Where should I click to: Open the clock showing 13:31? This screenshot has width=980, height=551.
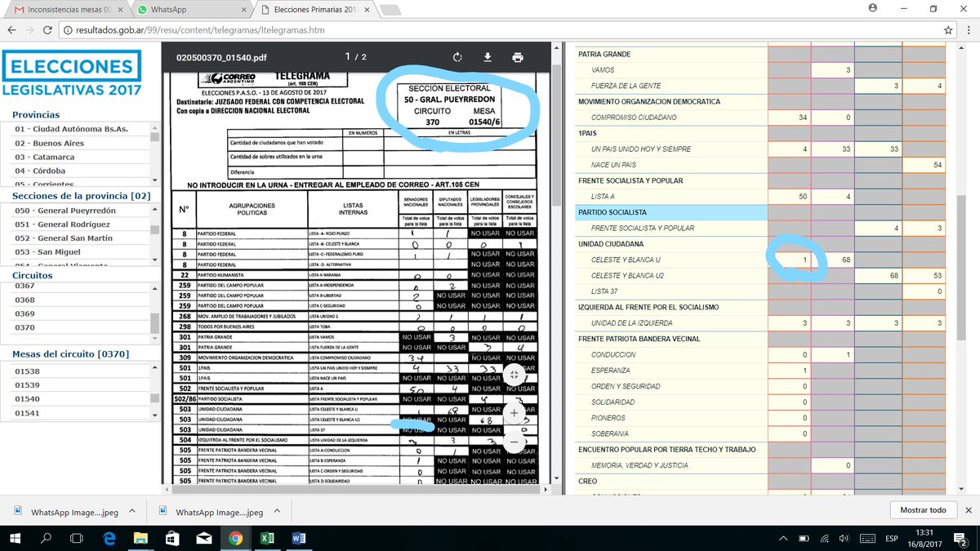coord(925,532)
